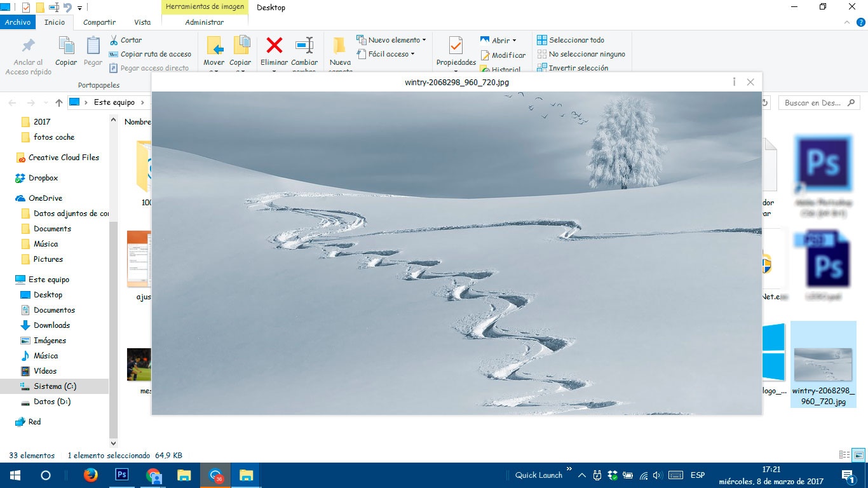Image resolution: width=868 pixels, height=488 pixels.
Task: Create a folder with Nueva carpeta
Action: [340, 53]
